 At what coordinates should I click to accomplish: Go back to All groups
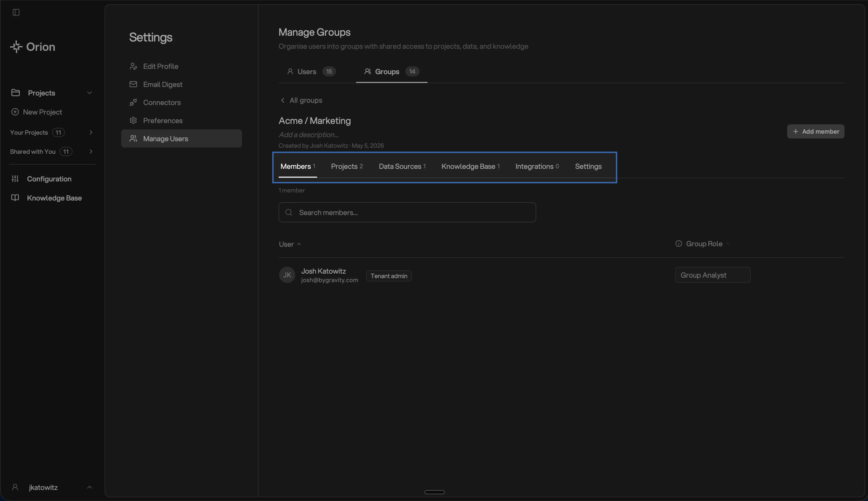pos(301,100)
